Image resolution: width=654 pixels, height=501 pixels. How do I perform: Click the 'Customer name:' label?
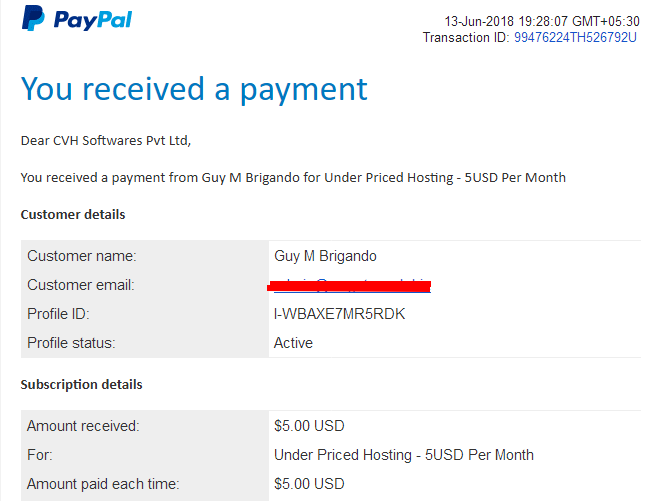[x=82, y=256]
